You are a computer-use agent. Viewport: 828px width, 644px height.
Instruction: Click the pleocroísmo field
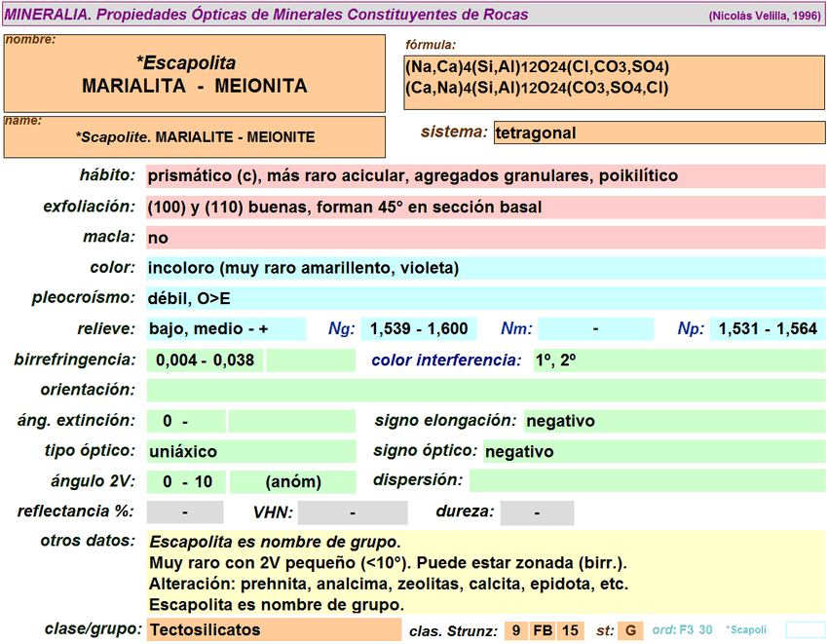(x=485, y=299)
